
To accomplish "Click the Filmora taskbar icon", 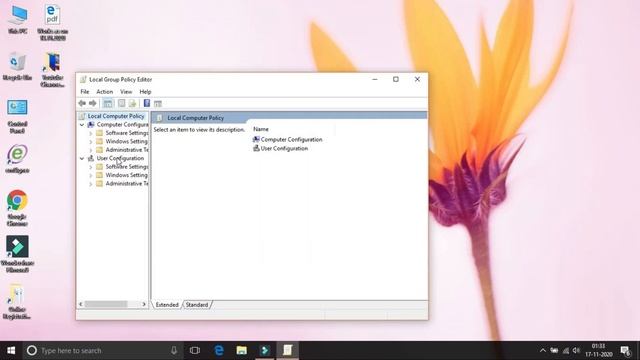I will click(x=264, y=350).
